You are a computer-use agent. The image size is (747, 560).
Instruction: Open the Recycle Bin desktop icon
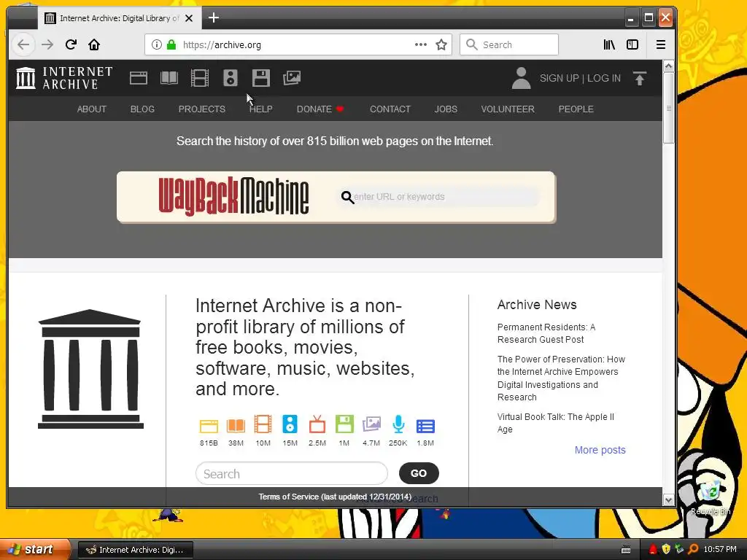click(711, 497)
